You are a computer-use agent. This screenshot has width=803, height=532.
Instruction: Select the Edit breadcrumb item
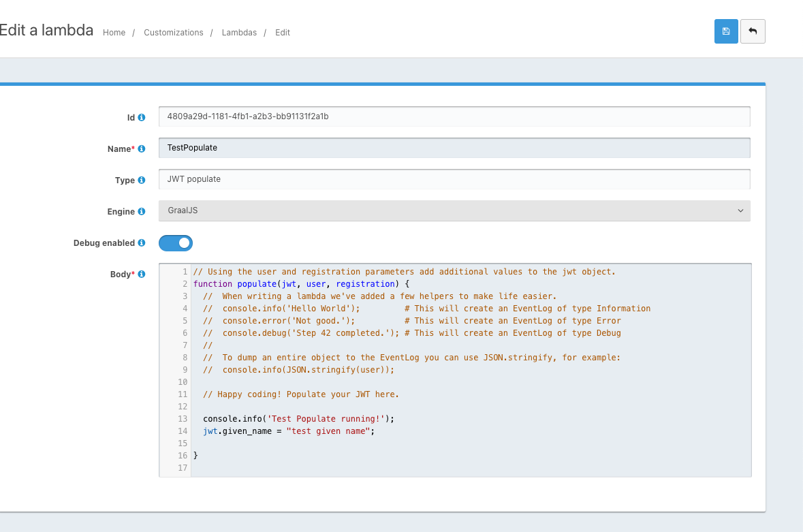point(282,32)
